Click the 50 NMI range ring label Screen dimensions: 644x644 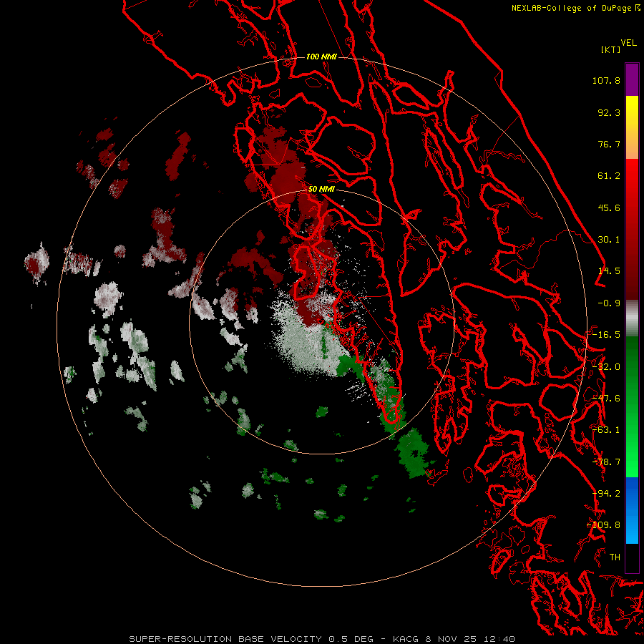tap(321, 190)
